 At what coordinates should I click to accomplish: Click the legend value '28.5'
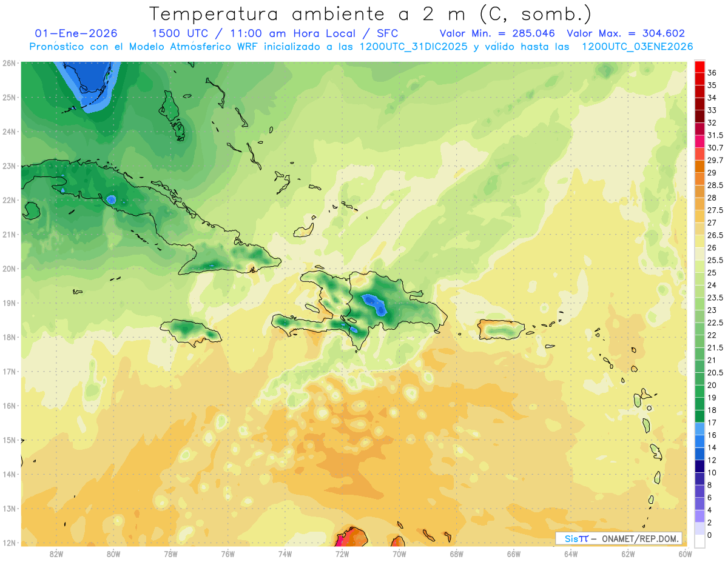pos(715,186)
